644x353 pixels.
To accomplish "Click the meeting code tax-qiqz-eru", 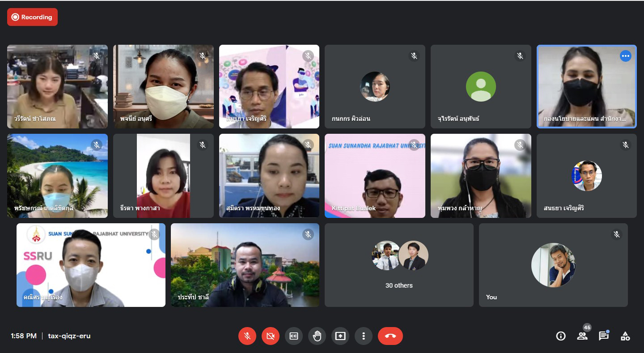I will [69, 336].
